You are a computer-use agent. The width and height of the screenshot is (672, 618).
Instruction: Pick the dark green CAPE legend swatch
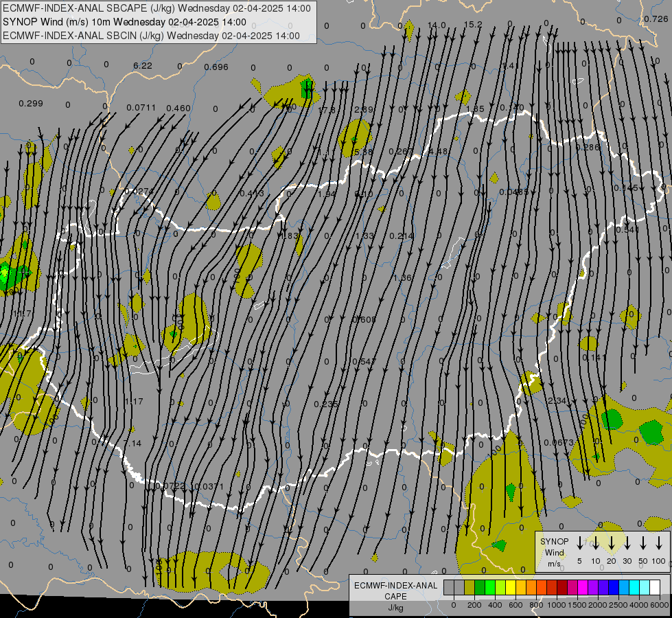480,587
